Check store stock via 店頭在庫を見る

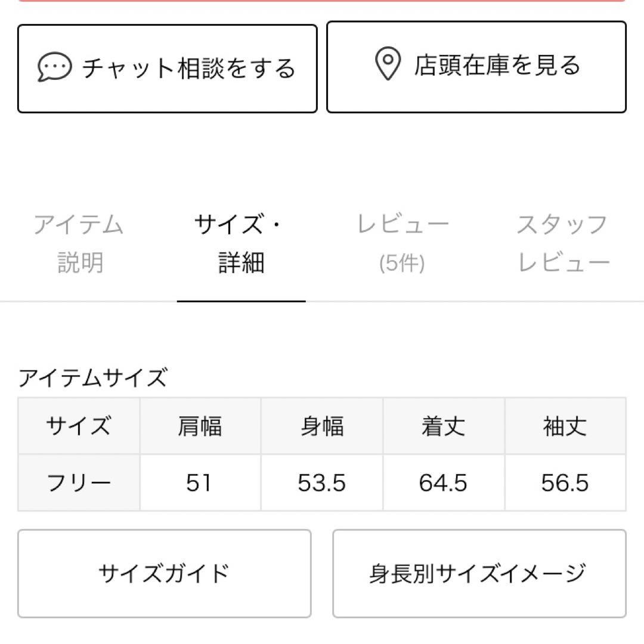click(x=476, y=67)
